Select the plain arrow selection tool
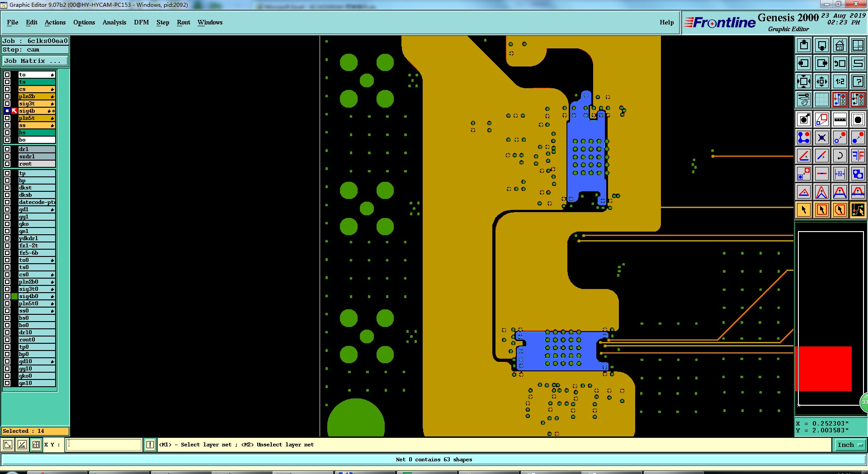Viewport: 868px width, 474px height. (x=804, y=210)
